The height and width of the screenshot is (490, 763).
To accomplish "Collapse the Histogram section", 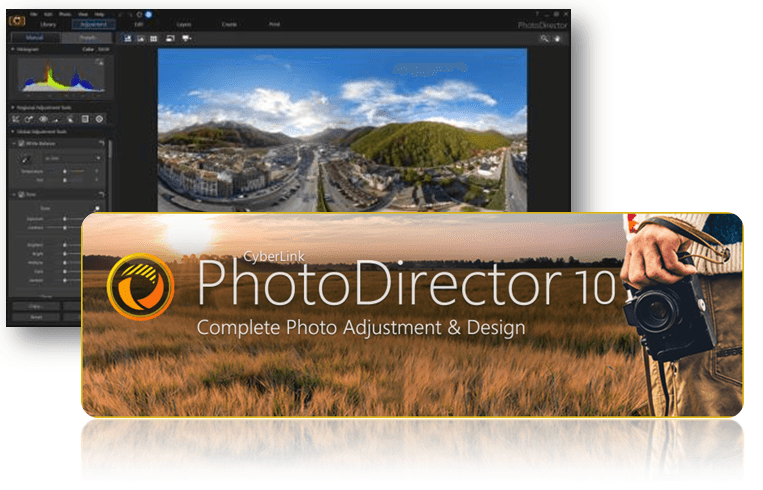I will coord(11,48).
